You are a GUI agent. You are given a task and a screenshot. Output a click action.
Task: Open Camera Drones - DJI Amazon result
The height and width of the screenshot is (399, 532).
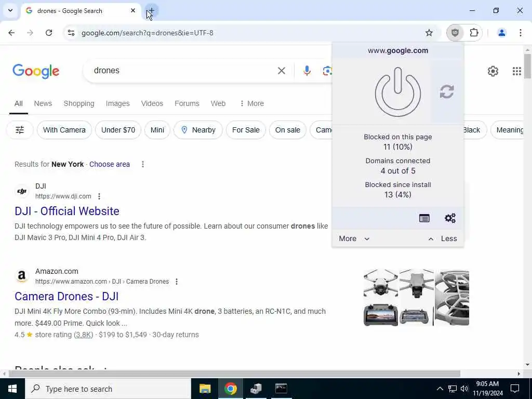66,296
